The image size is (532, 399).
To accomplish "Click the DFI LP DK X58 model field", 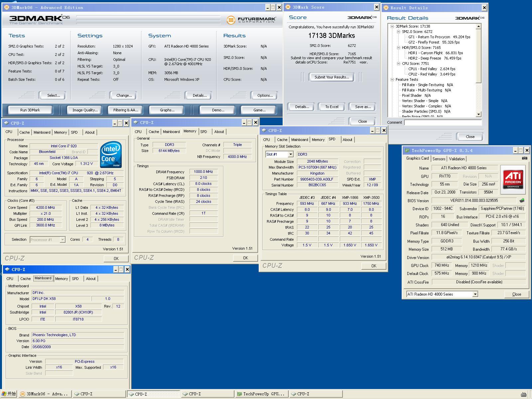I will tap(61, 299).
